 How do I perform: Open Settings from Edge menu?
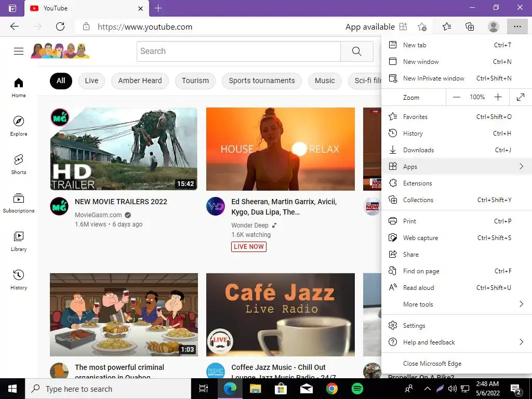click(457, 325)
